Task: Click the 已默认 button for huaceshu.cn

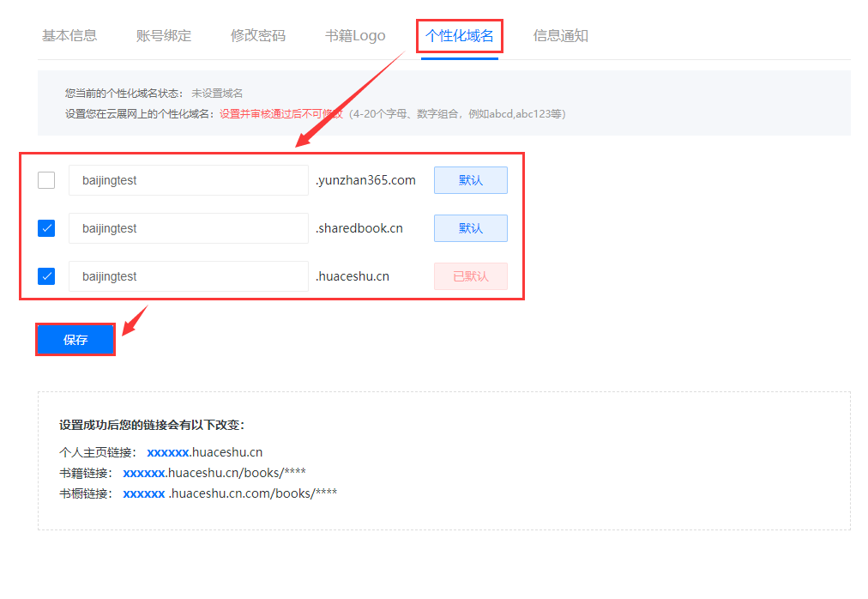Action: point(470,276)
